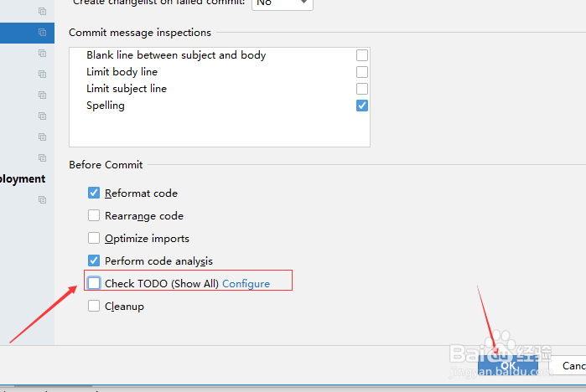Image resolution: width=586 pixels, height=392 pixels.
Task: Tick the Optimize imports checkbox
Action: [94, 238]
